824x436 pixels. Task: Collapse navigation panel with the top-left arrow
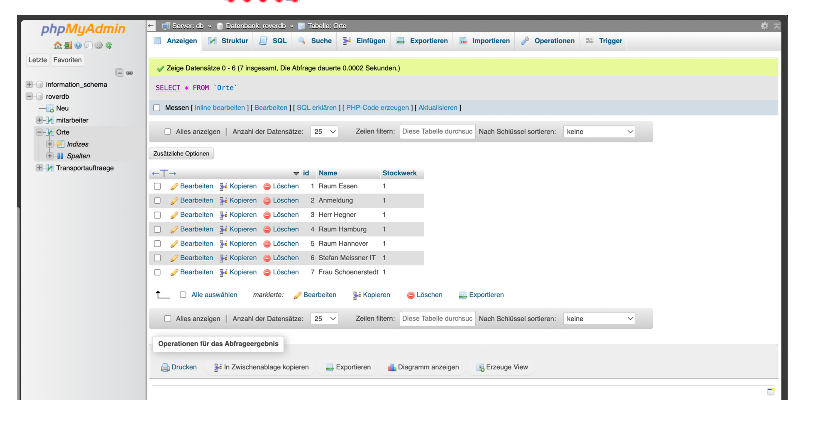click(151, 25)
